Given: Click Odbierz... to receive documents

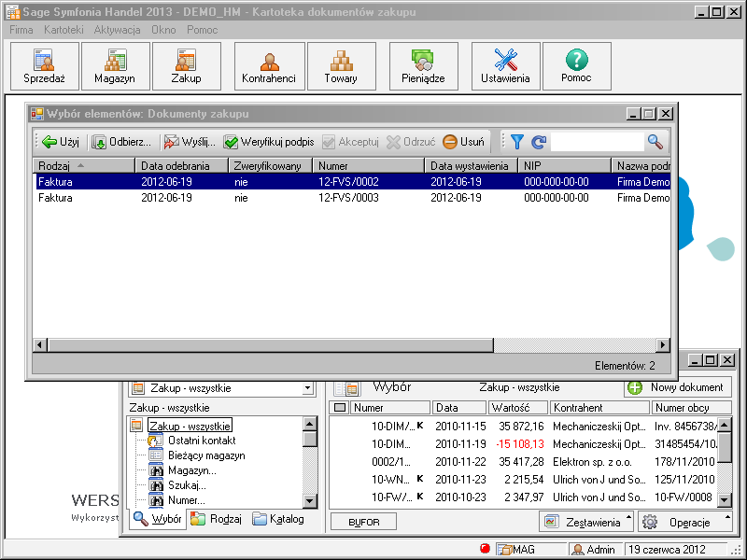Looking at the screenshot, I should coord(121,142).
